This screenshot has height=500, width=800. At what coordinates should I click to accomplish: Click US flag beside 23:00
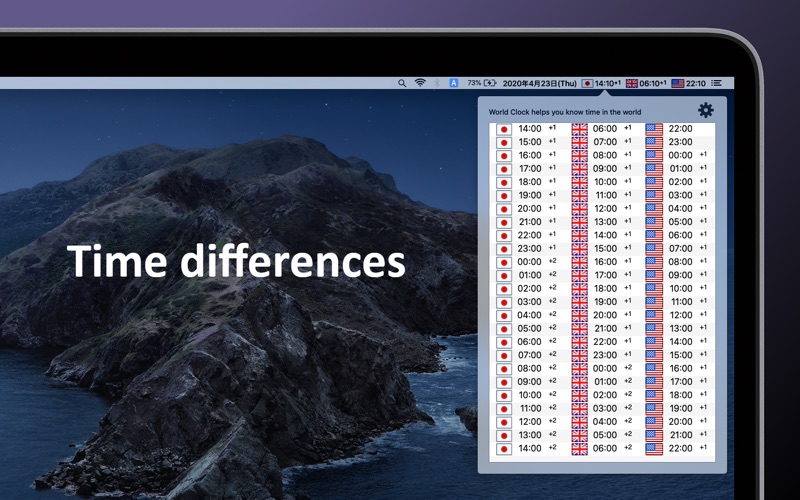point(654,142)
